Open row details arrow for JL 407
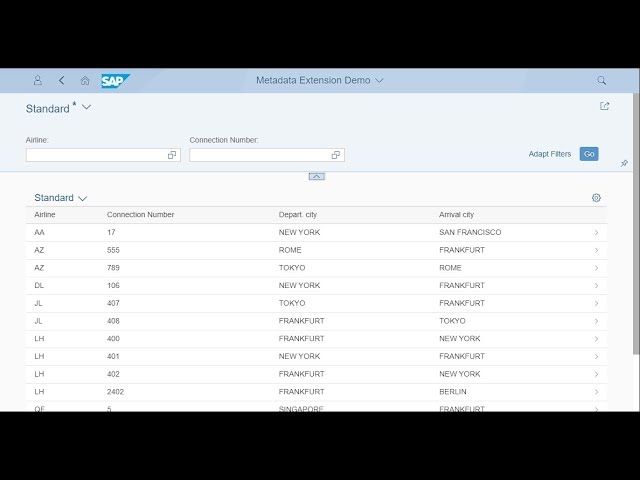The image size is (640, 480). [x=596, y=303]
